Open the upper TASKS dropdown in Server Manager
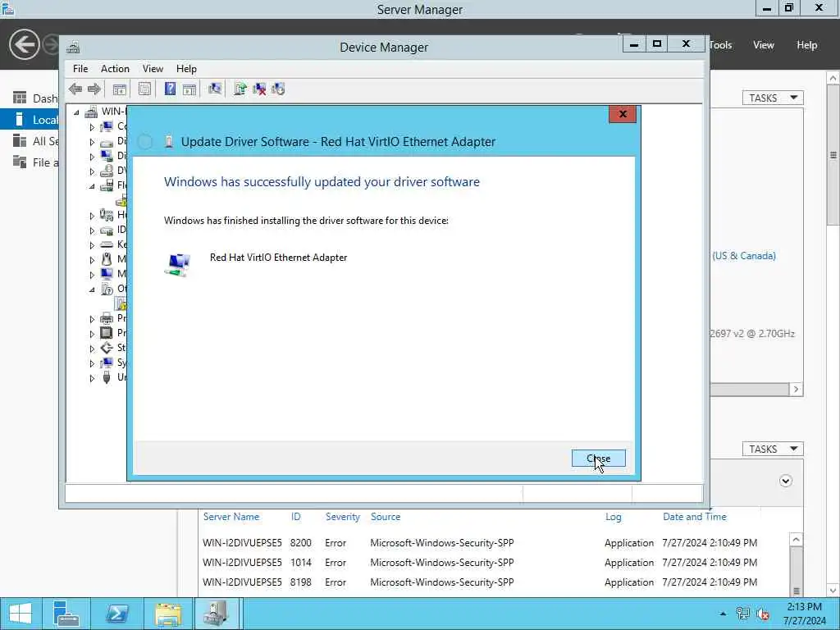840x630 pixels. [773, 98]
